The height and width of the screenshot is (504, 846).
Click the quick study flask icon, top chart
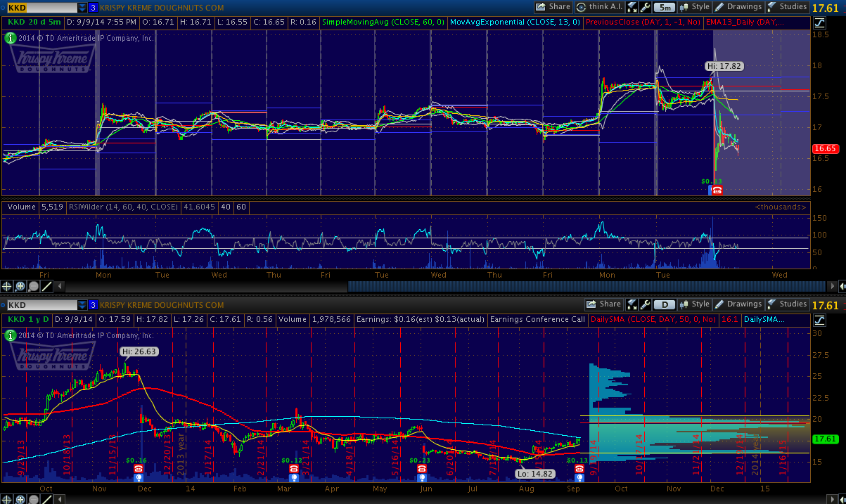632,7
